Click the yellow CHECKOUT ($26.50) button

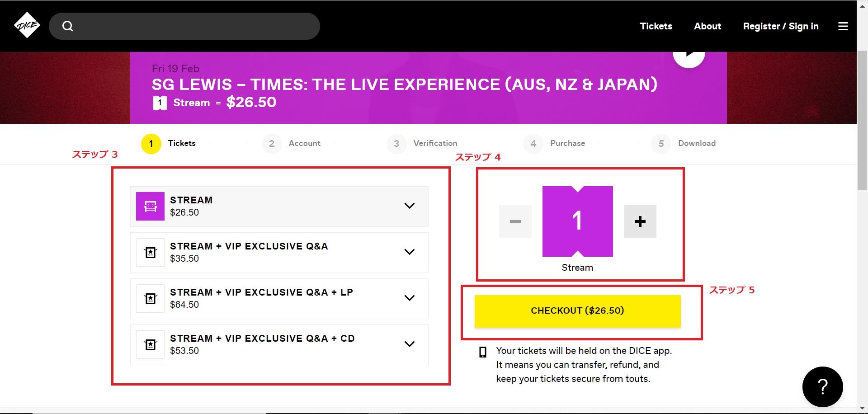(577, 311)
